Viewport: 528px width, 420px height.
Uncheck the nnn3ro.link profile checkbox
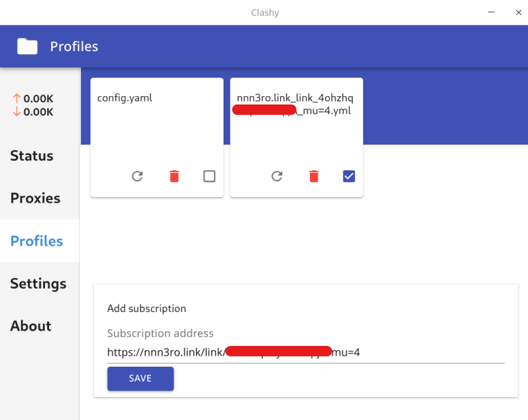pyautogui.click(x=349, y=176)
